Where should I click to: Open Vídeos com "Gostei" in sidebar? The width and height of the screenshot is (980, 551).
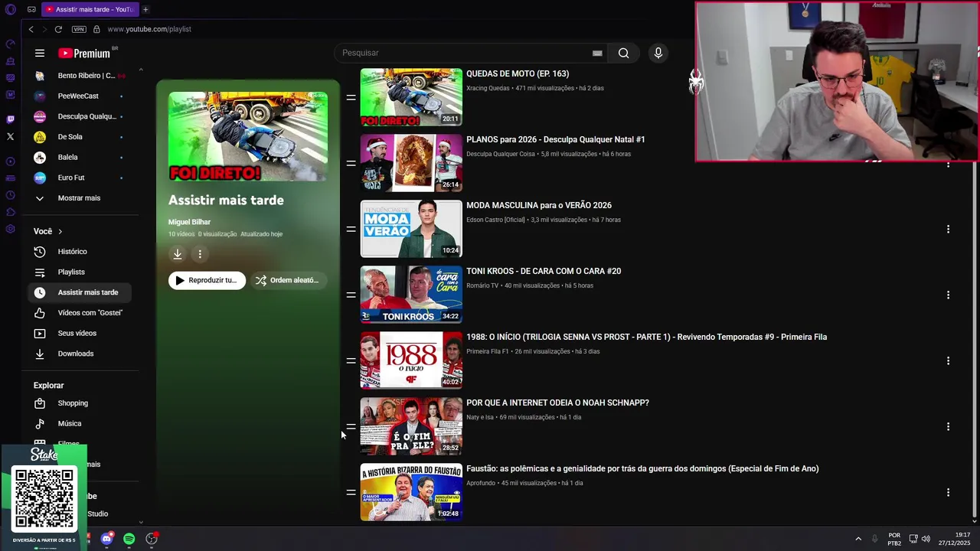[x=79, y=313]
